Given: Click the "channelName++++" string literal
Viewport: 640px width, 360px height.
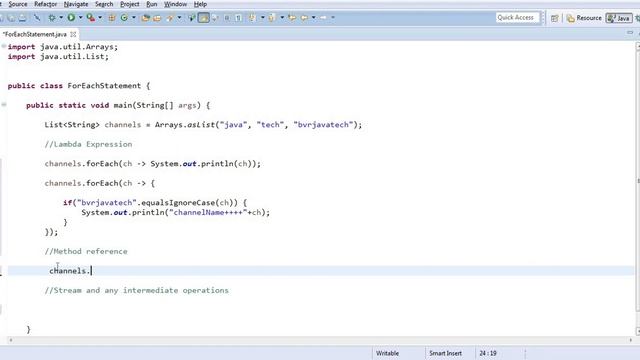Looking at the screenshot, I should pos(208,213).
